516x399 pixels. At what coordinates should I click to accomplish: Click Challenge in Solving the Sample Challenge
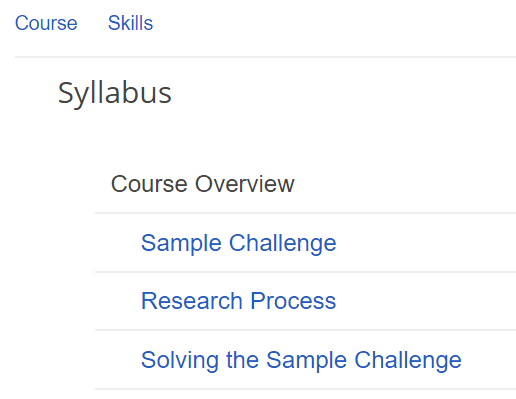point(408,360)
